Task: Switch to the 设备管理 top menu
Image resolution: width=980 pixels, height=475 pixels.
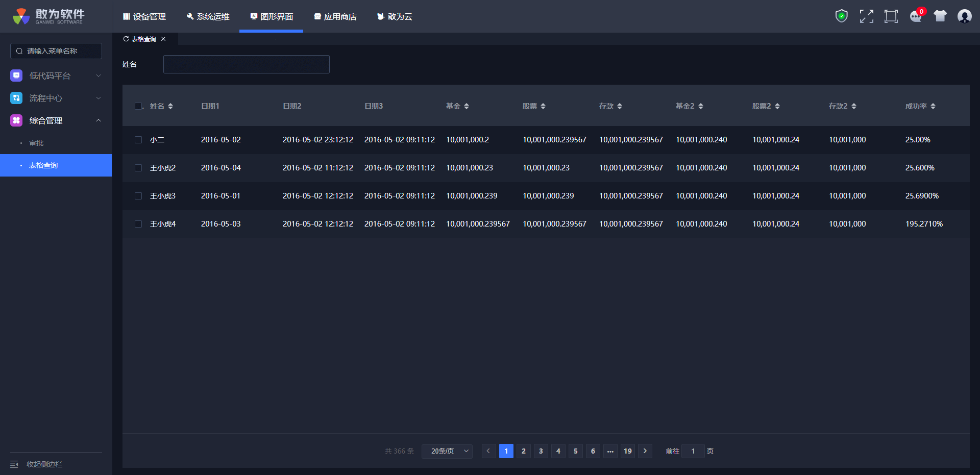Action: [144, 17]
